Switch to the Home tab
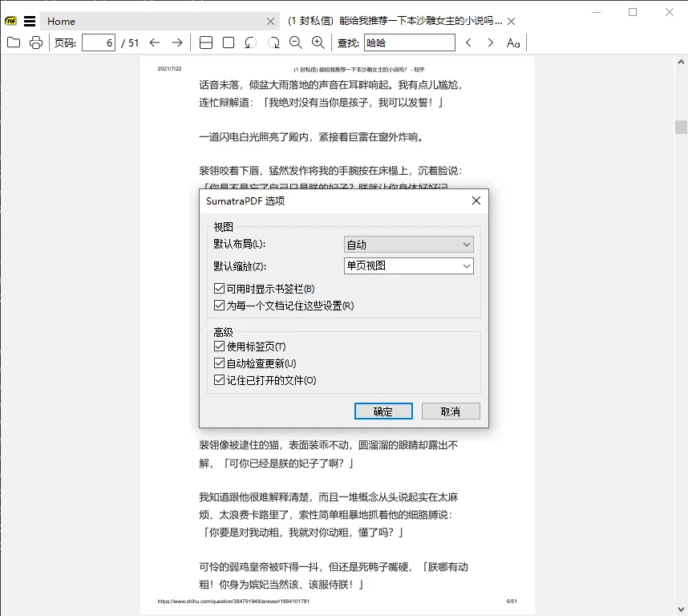Screen dimensions: 688x616 [60, 21]
